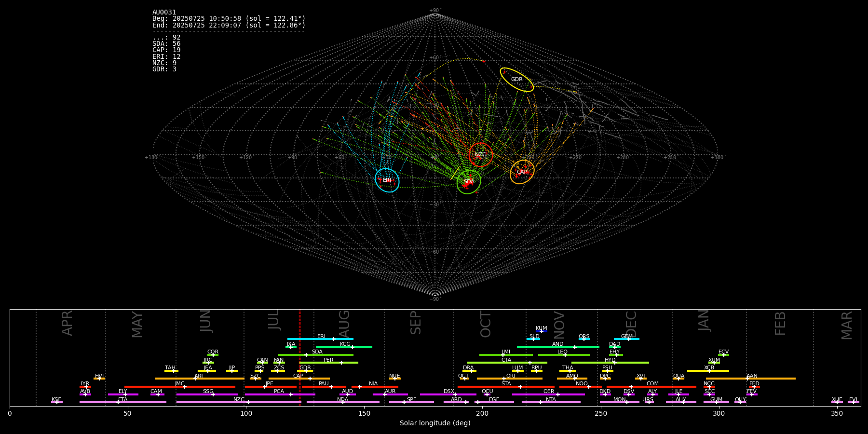Click the cyan ERI activity bar in the timeline

tap(320, 339)
